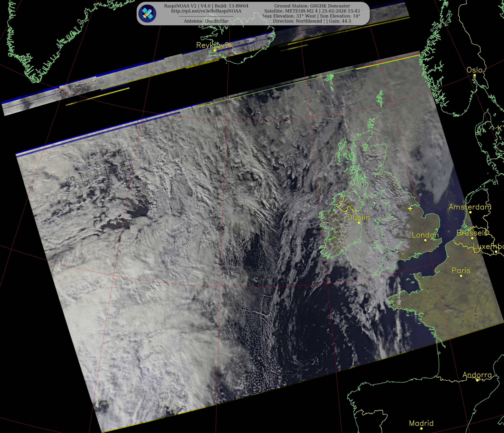The height and width of the screenshot is (433, 504).
Task: Click the Brussels city label
Action: (x=472, y=233)
